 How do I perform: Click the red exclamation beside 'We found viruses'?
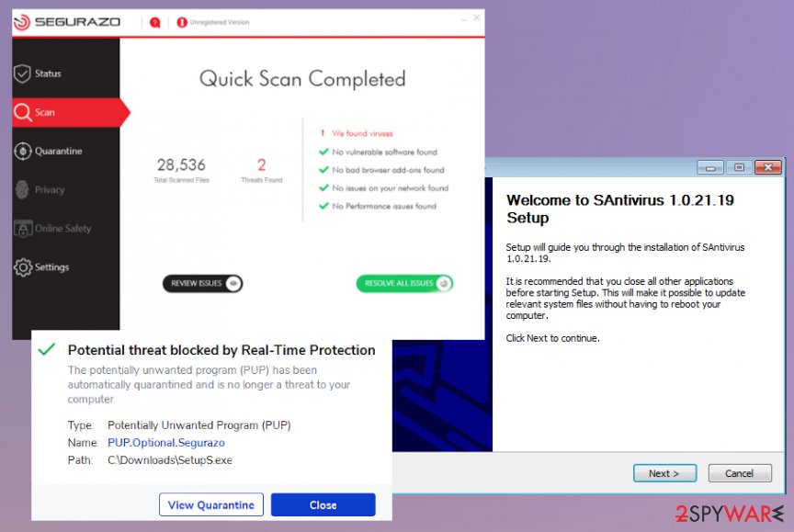(x=323, y=133)
